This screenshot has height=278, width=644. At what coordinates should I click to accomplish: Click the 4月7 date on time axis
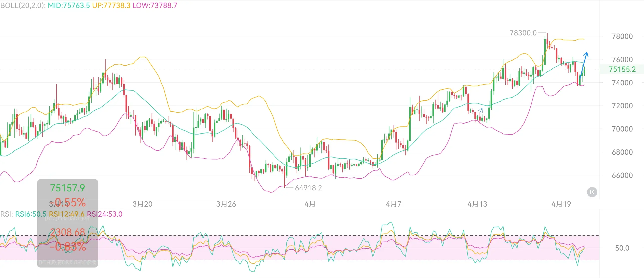pyautogui.click(x=393, y=204)
